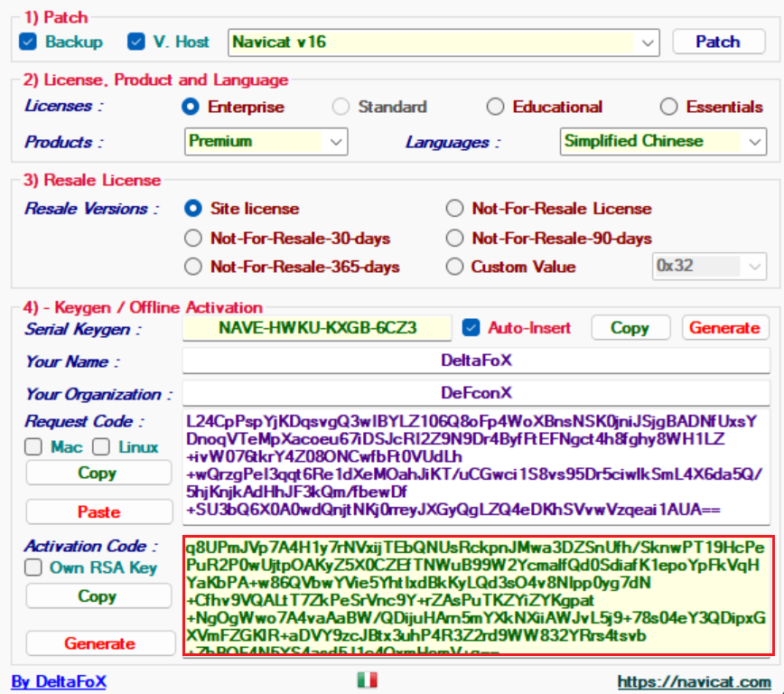Uncheck the Auto-Insert option
The width and height of the screenshot is (784, 694).
(x=471, y=328)
